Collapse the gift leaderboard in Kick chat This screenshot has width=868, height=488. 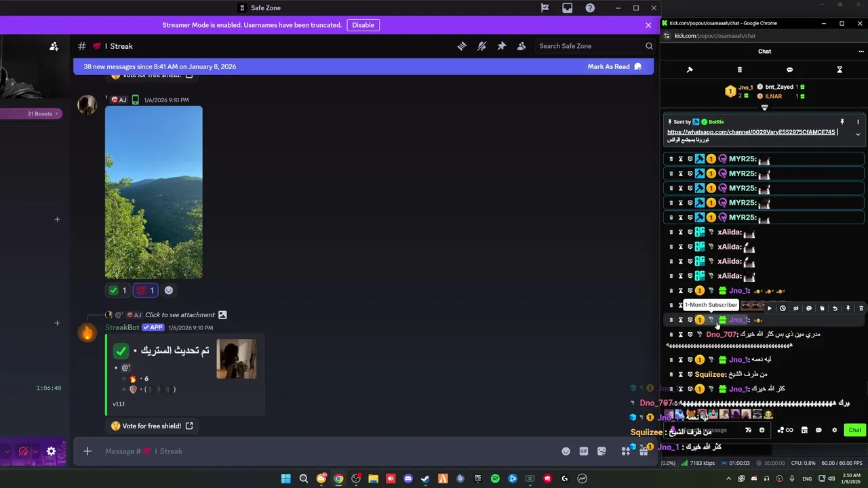tap(764, 108)
